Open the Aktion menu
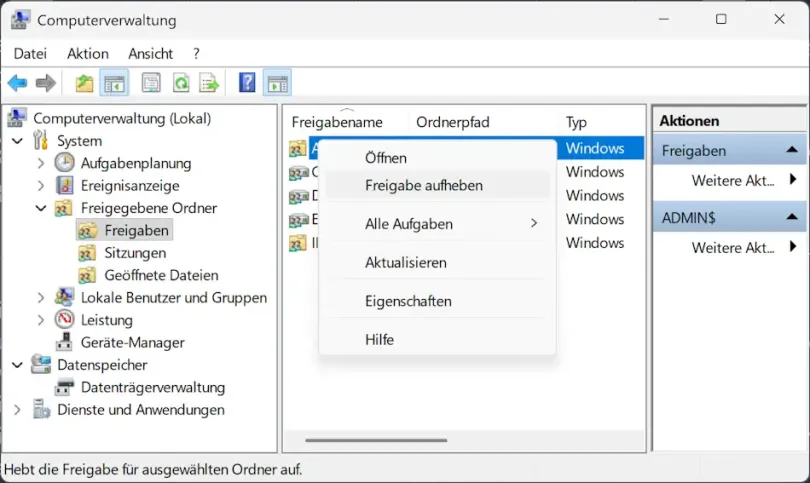Screen dimensions: 810x483 [88, 53]
